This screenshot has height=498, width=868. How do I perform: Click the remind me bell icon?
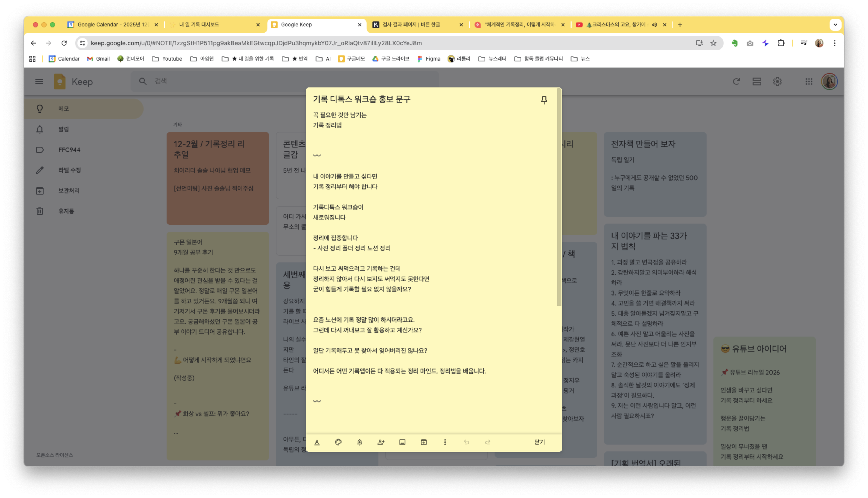[x=359, y=442]
